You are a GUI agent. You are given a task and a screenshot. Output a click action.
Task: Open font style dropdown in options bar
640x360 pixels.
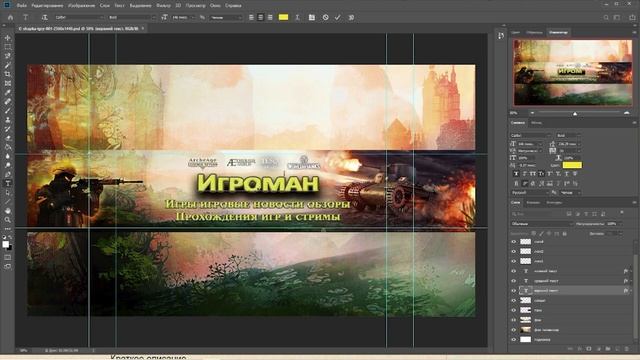click(131, 18)
